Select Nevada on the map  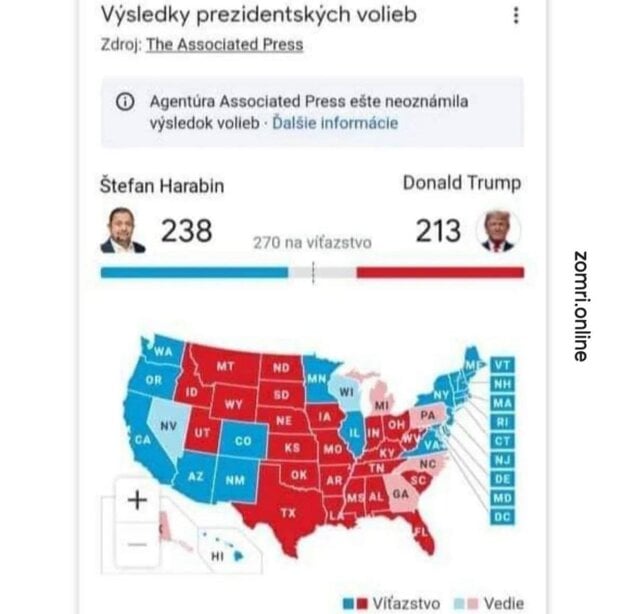coord(168,426)
